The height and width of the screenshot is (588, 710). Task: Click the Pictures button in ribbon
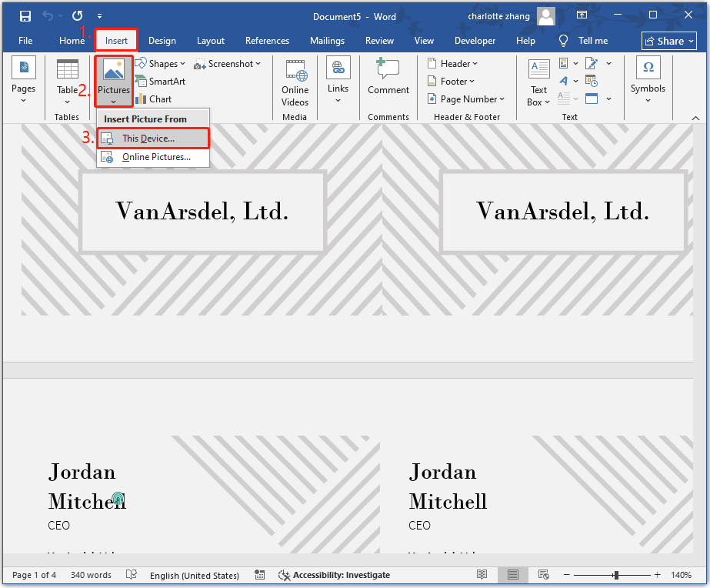click(114, 81)
